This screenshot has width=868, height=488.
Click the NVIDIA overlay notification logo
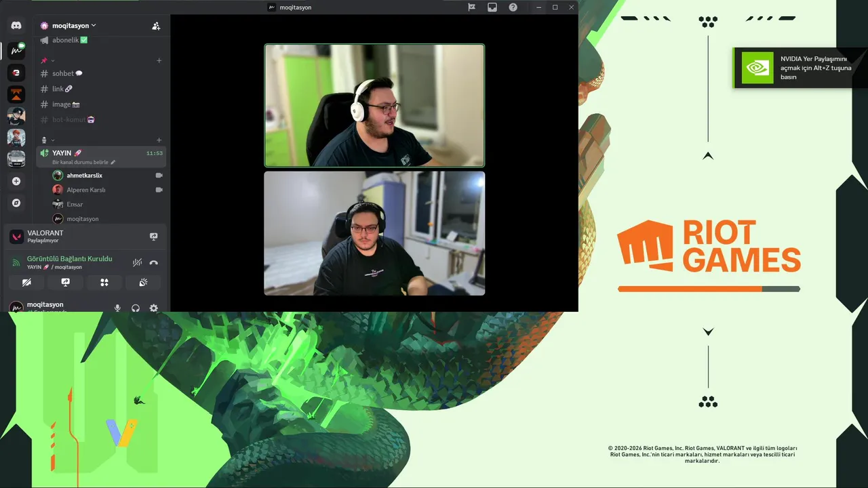click(757, 68)
